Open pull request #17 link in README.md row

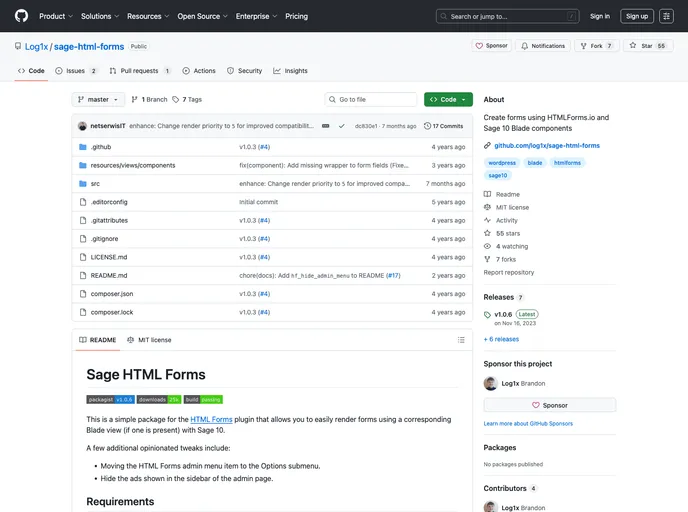tap(393, 276)
